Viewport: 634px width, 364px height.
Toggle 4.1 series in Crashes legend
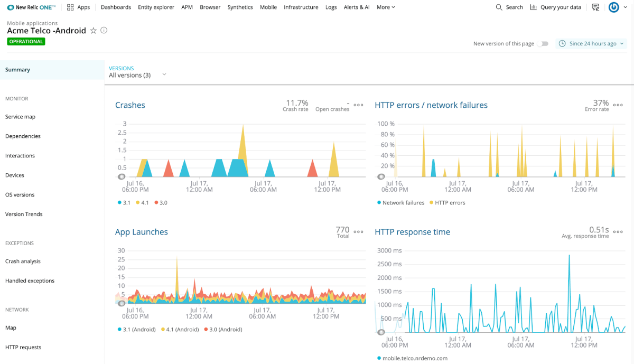click(x=143, y=203)
